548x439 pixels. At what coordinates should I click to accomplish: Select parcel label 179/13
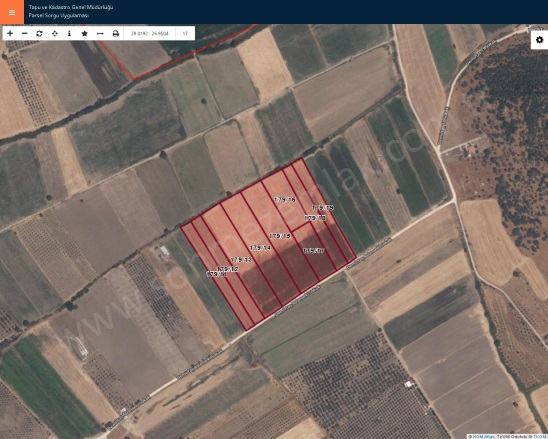click(x=241, y=260)
